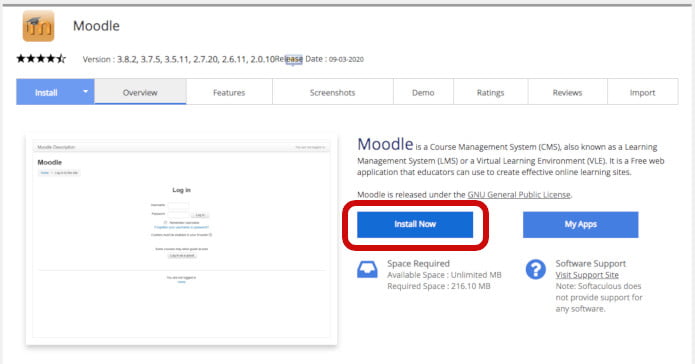The height and width of the screenshot is (364, 695).
Task: Click the large blue Moodle description heading
Action: click(385, 144)
